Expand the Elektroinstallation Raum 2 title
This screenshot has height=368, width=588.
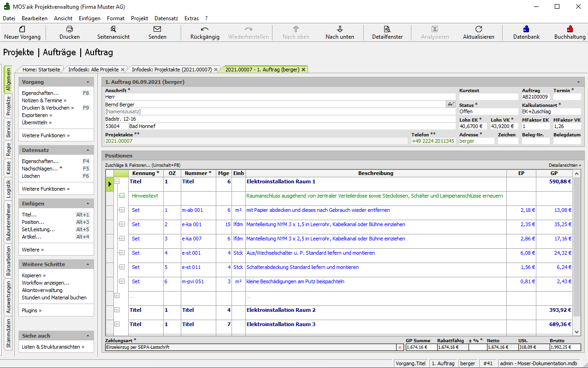click(x=117, y=310)
